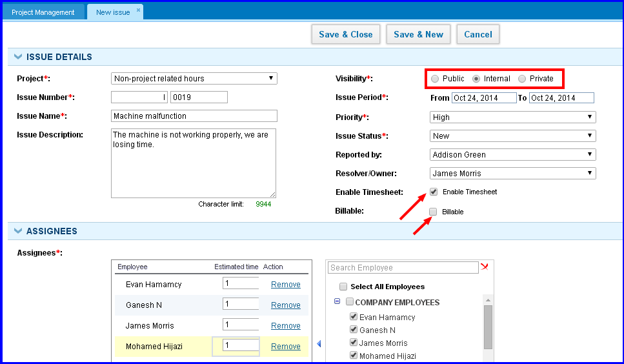
Task: Open the Issue Period From date field
Action: (x=484, y=98)
